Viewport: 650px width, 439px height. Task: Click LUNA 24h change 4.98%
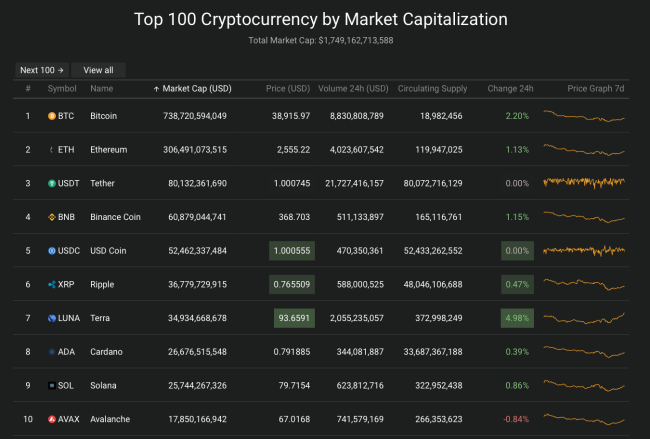click(517, 318)
